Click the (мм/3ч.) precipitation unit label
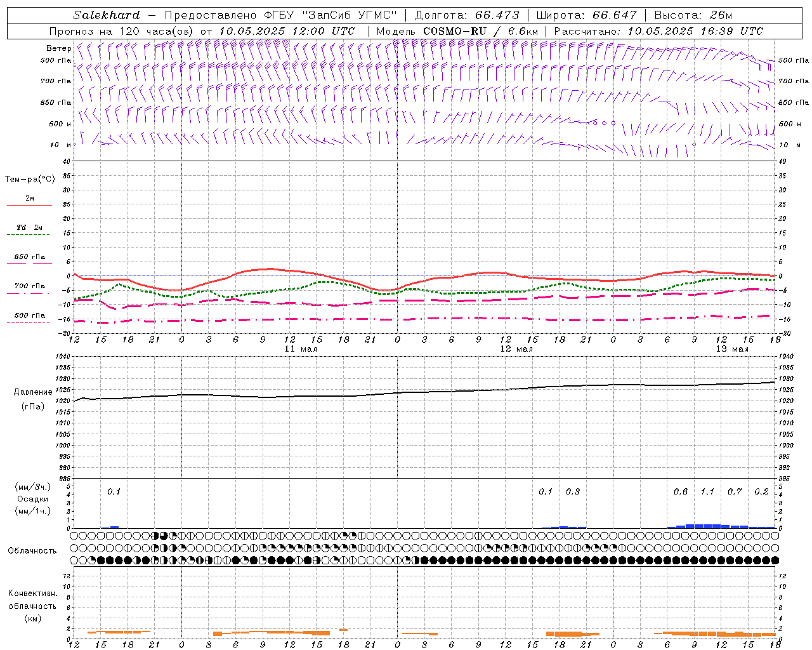Screen dimensions: 812x650 [33, 487]
